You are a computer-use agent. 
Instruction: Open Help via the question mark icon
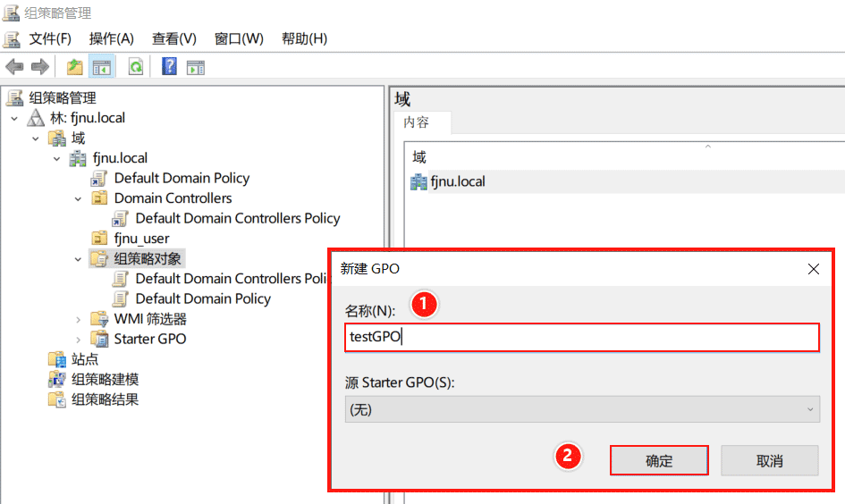[169, 67]
